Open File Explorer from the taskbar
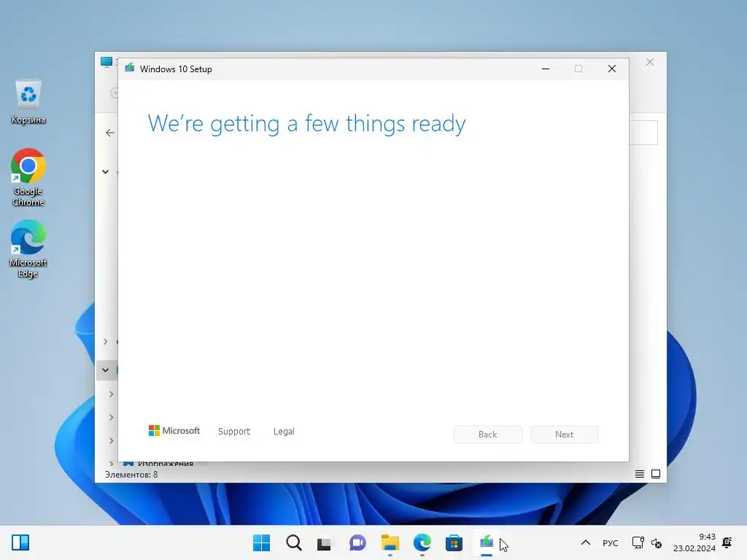This screenshot has height=560, width=747. pos(390,542)
